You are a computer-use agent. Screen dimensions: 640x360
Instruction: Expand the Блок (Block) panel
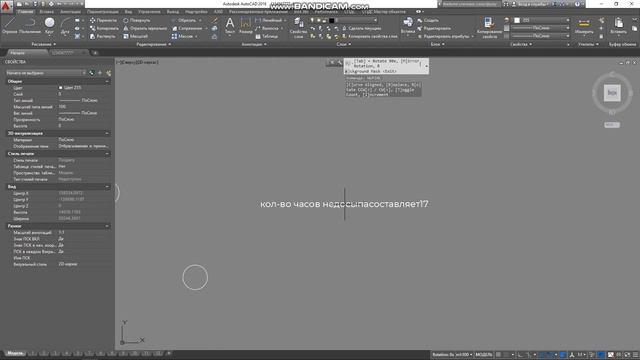click(438, 44)
